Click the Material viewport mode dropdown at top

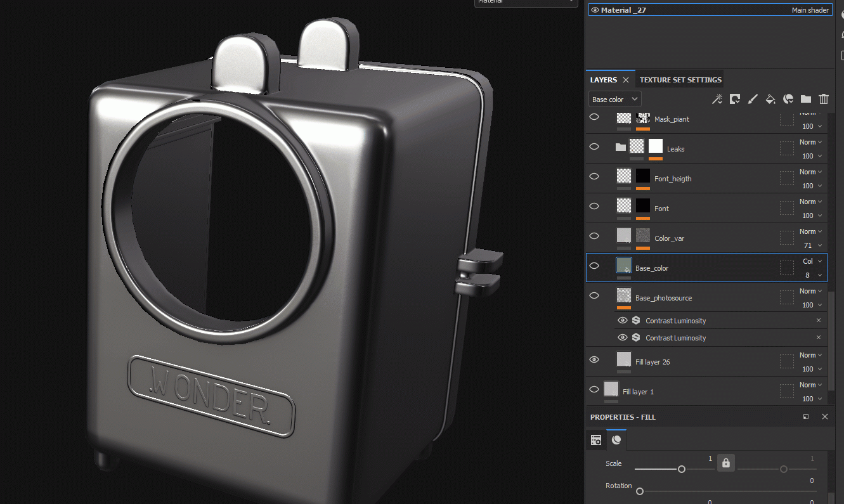pos(526,3)
